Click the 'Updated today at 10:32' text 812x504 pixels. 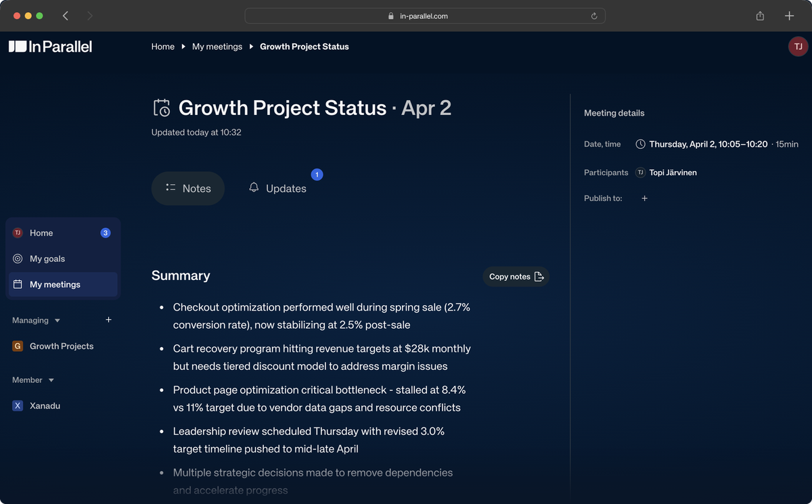(x=196, y=133)
